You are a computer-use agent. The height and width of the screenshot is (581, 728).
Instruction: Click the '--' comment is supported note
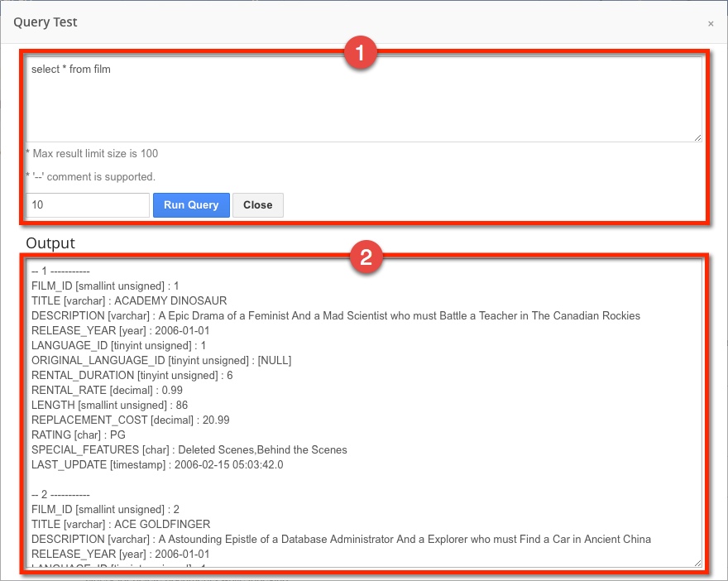tap(90, 176)
